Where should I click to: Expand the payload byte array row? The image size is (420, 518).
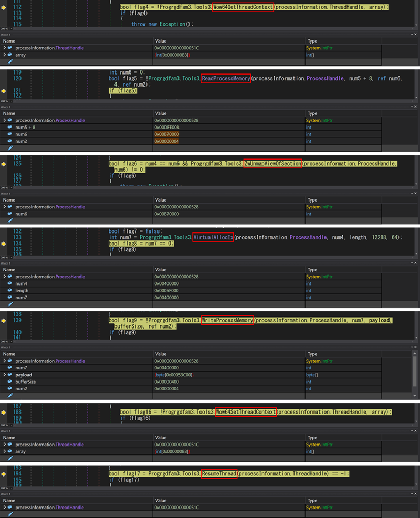[5, 375]
